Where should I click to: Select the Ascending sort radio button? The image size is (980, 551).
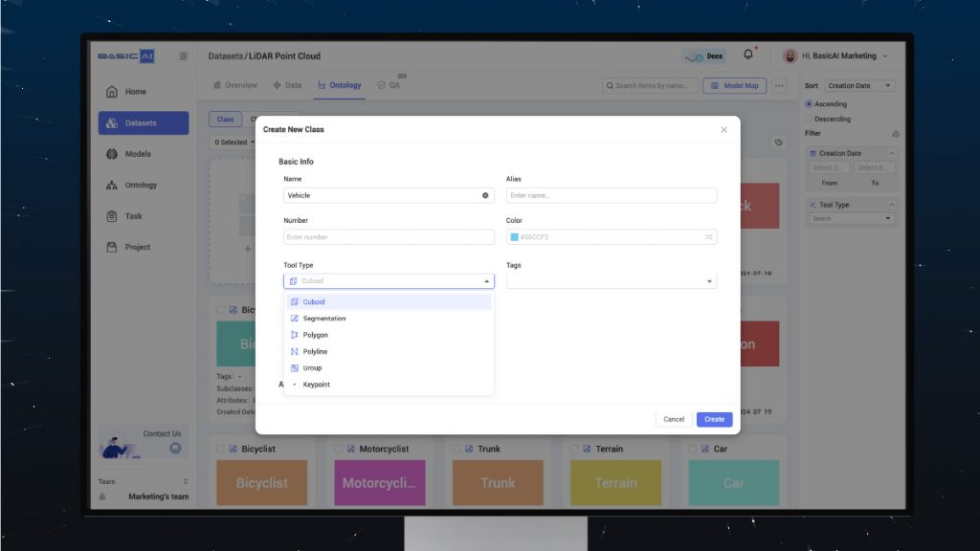(x=810, y=104)
